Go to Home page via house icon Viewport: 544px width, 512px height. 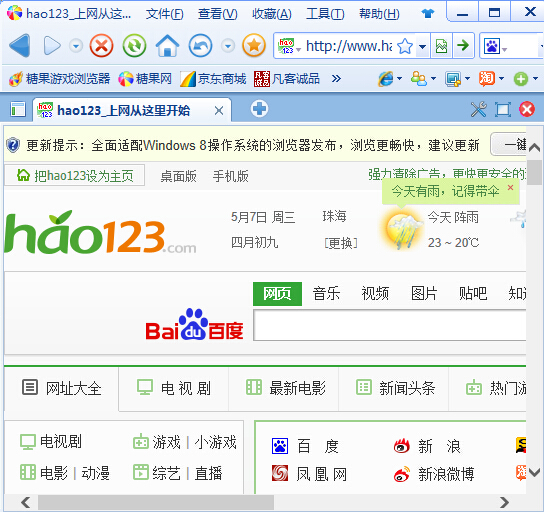point(167,45)
